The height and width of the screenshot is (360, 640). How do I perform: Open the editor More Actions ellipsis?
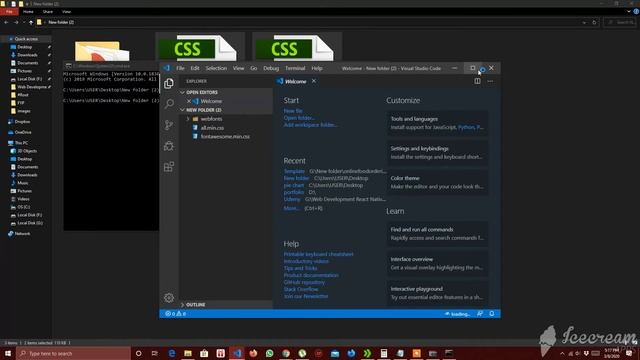click(490, 81)
